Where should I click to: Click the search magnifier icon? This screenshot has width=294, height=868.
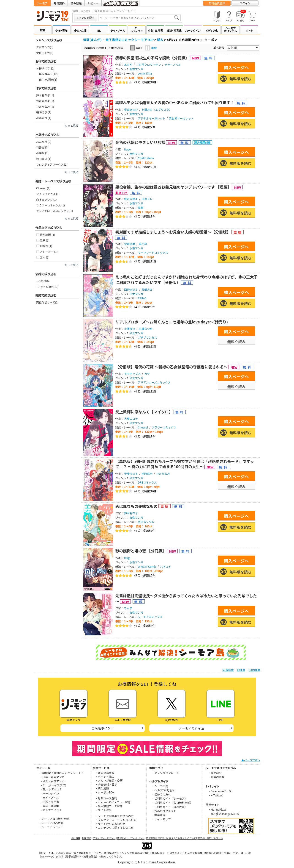click(x=176, y=18)
